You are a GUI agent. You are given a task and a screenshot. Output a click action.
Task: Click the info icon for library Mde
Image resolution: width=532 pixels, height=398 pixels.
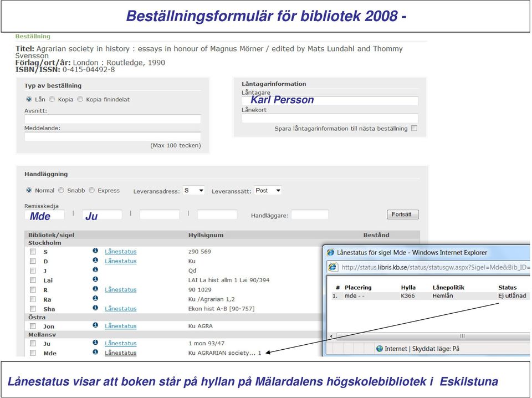click(x=95, y=352)
